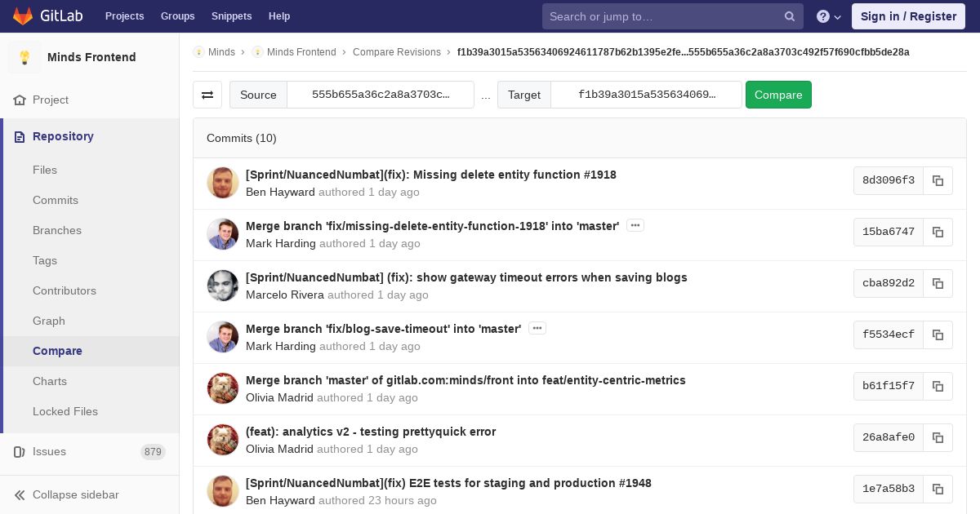The height and width of the screenshot is (514, 980).
Task: Open the Help question mark menu
Action: coord(829,16)
